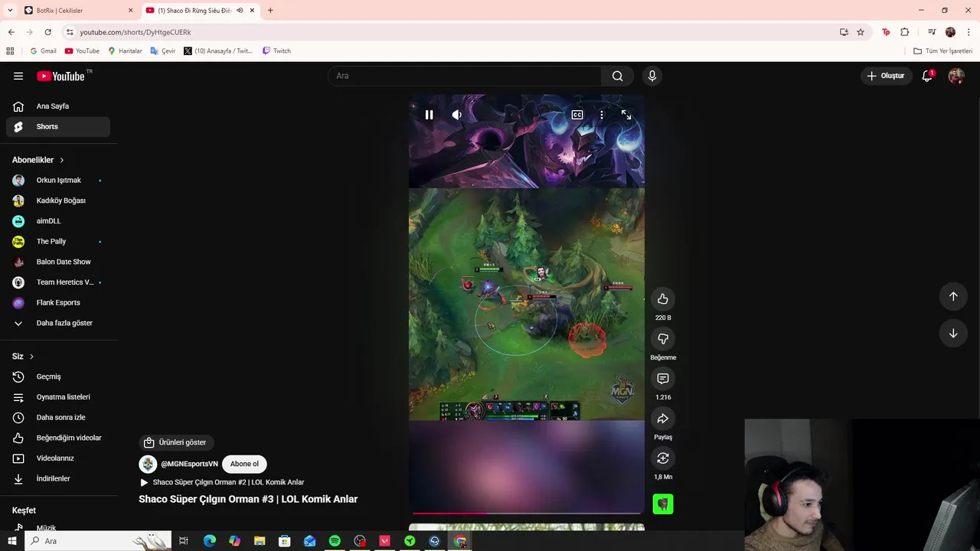Open Spotify from the taskbar
The height and width of the screenshot is (551, 980).
click(335, 541)
